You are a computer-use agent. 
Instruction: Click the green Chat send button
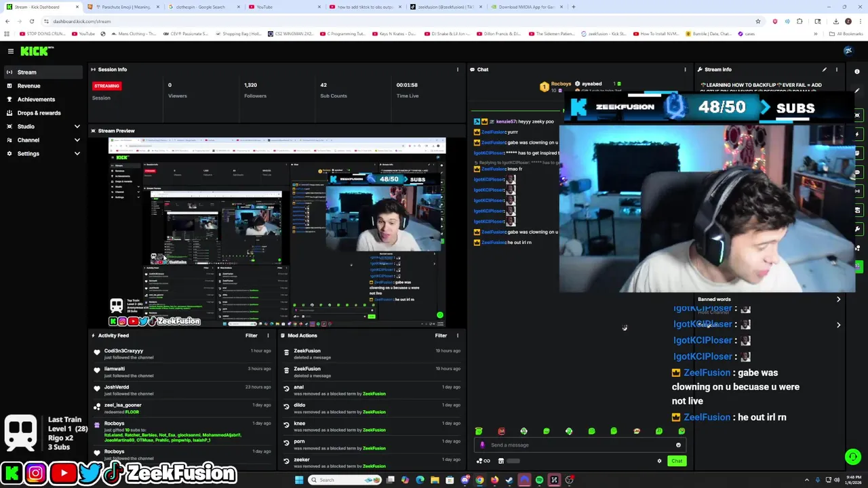tap(677, 461)
